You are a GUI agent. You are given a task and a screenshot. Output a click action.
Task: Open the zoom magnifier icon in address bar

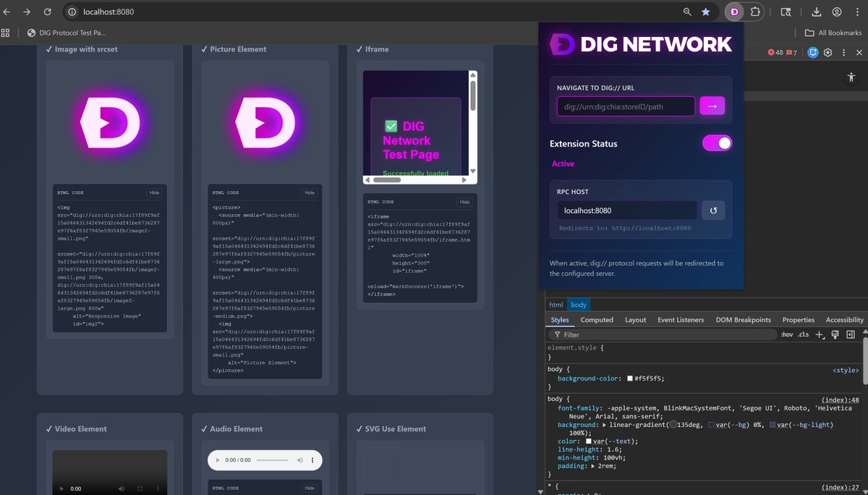[687, 12]
